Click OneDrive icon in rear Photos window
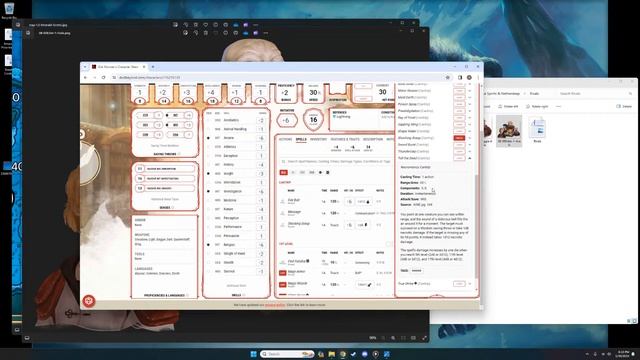 click(x=236, y=25)
